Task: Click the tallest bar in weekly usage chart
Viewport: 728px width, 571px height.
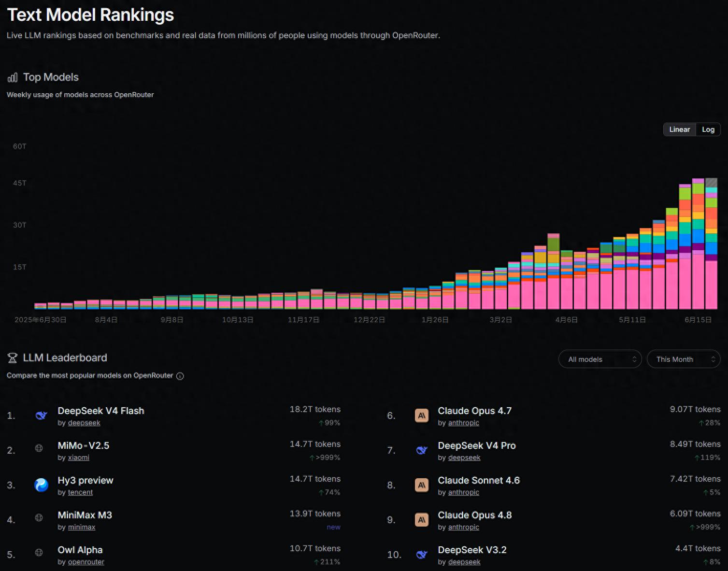Action: [x=698, y=244]
